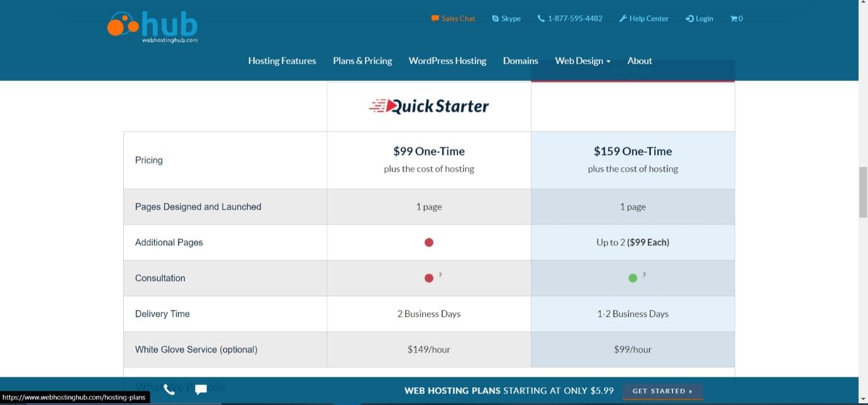Click the Login link

[x=699, y=18]
